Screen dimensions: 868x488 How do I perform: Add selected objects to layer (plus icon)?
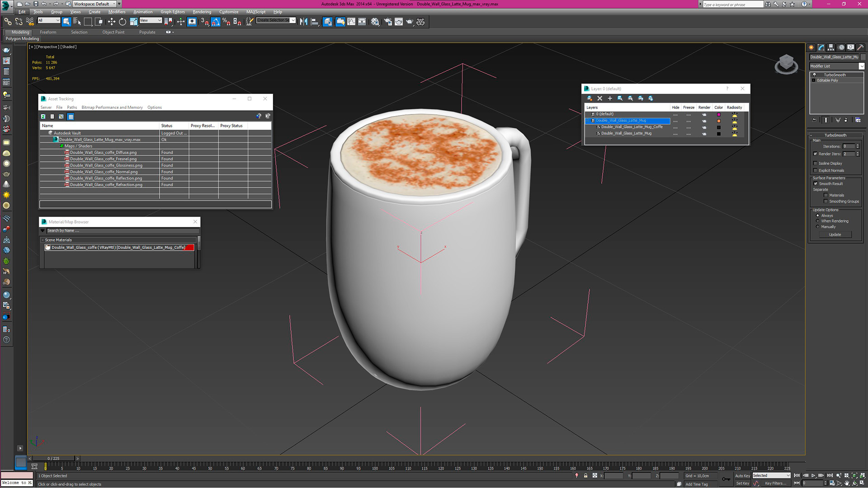[x=610, y=98]
